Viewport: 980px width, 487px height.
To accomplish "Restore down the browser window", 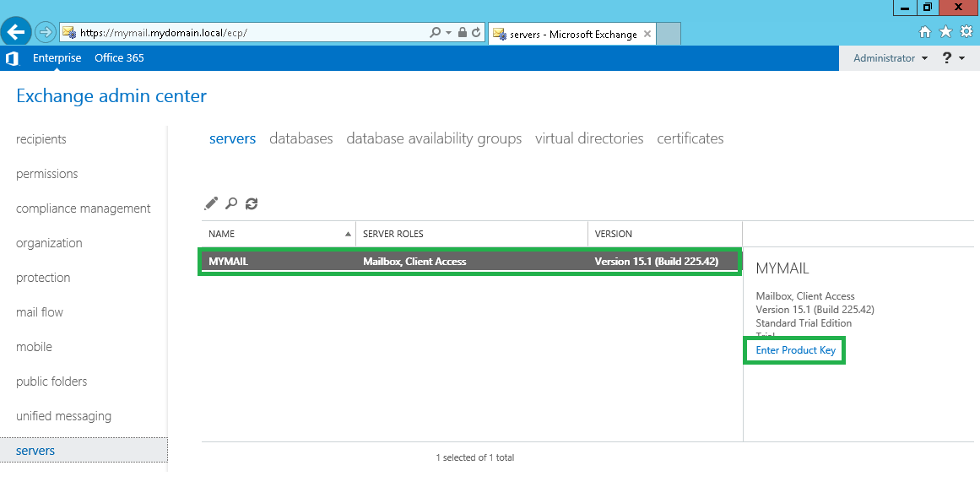I will pyautogui.click(x=928, y=8).
